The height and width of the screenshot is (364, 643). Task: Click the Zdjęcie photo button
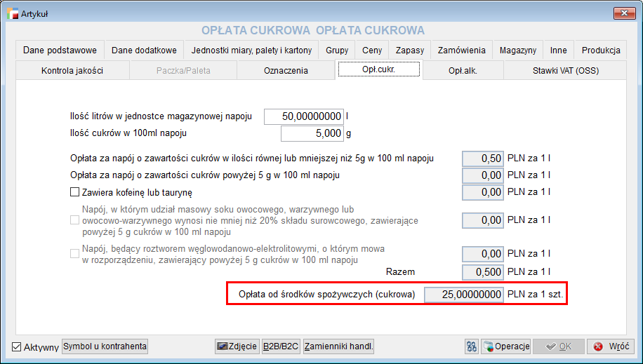click(237, 346)
